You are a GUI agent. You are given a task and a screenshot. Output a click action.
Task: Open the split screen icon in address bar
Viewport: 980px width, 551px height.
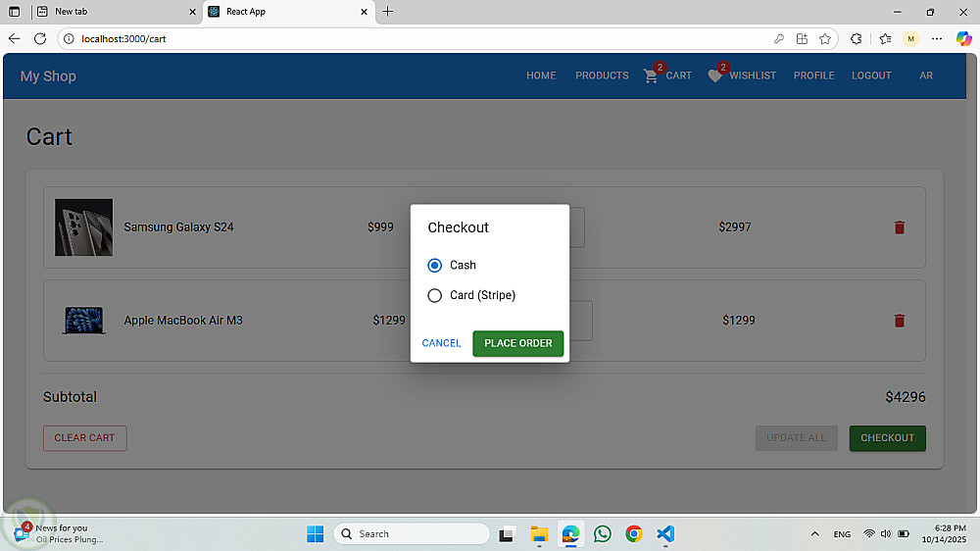pyautogui.click(x=802, y=39)
